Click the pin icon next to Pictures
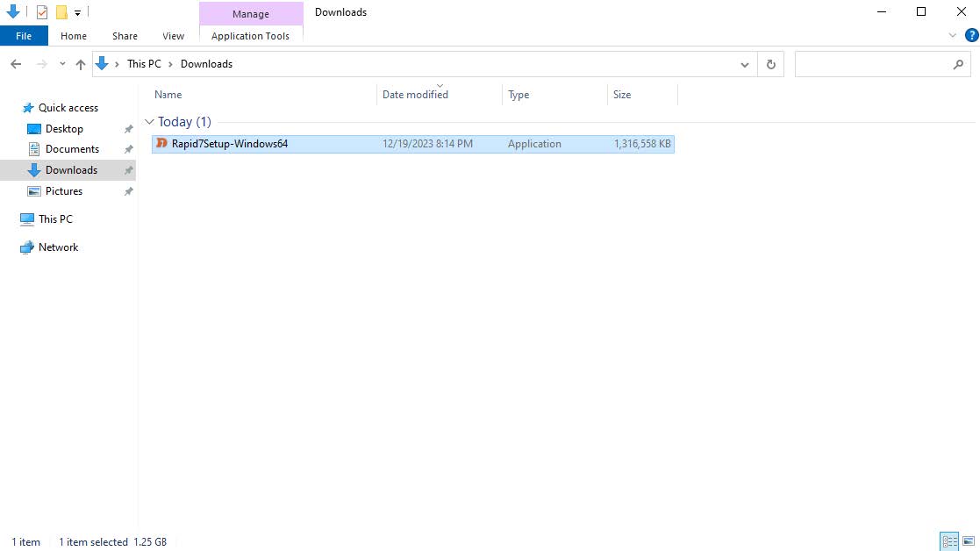Image resolution: width=980 pixels, height=551 pixels. tap(128, 192)
